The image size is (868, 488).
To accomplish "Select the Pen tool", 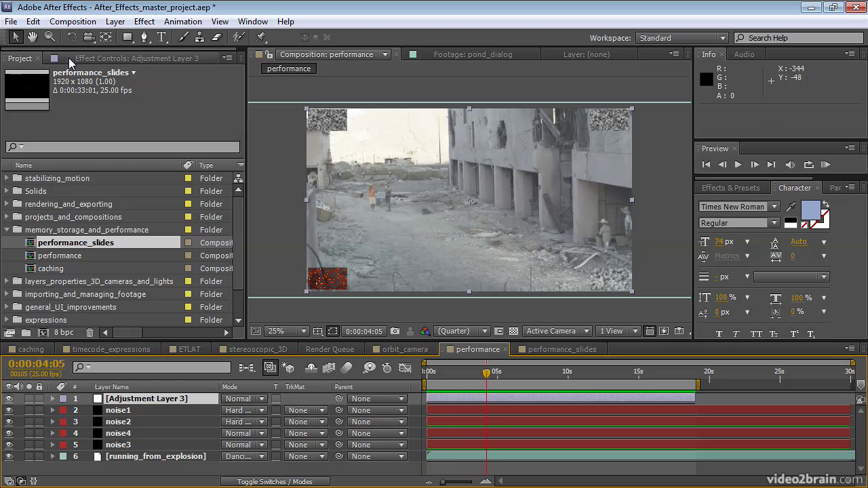I will click(144, 37).
